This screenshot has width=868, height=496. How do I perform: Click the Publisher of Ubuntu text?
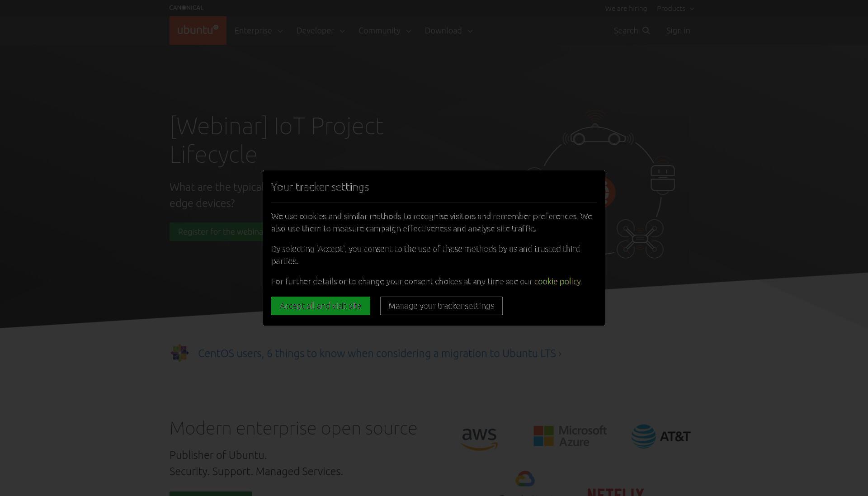[218, 455]
